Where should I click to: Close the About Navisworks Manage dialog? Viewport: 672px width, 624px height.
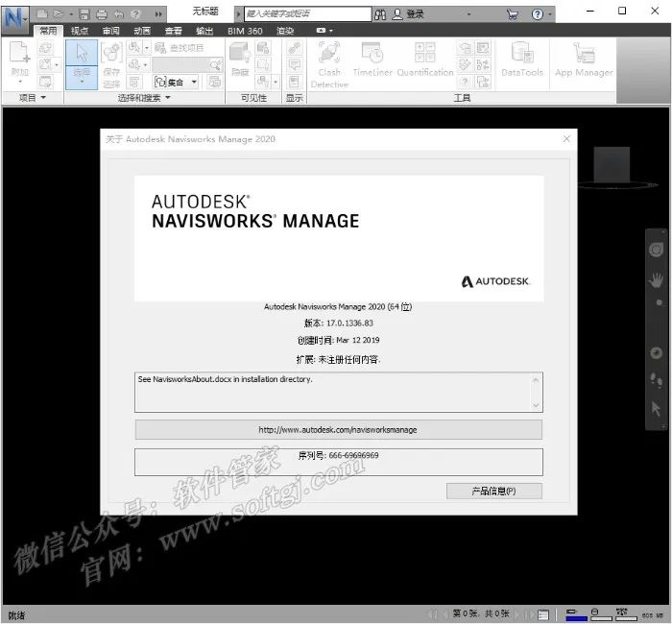coord(566,139)
